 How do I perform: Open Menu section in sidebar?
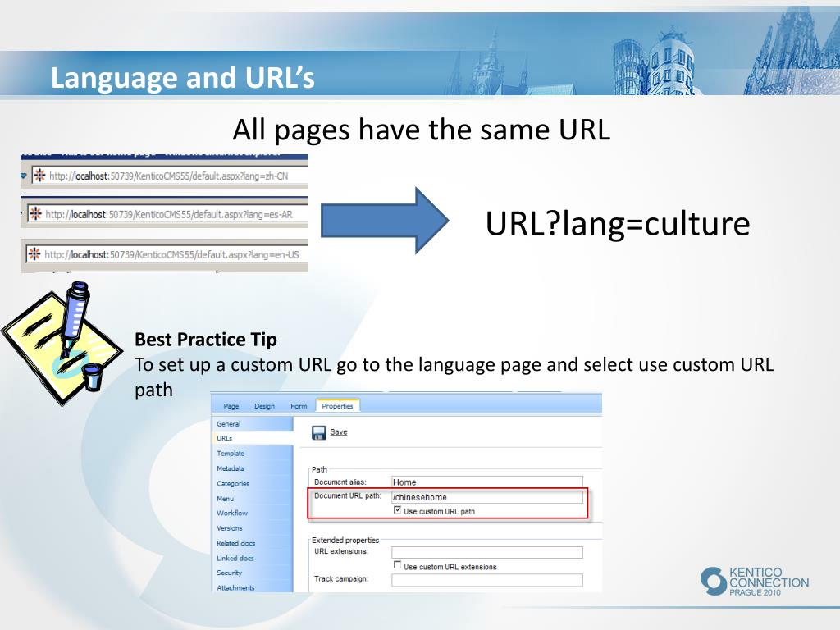pos(225,498)
